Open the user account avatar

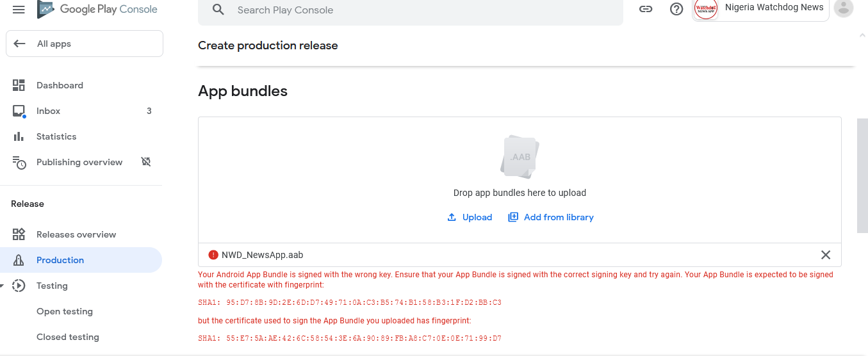(x=843, y=8)
